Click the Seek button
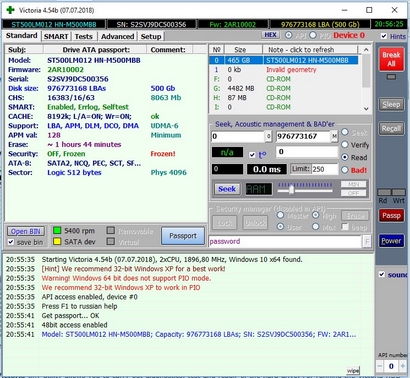The image size is (410, 378). (227, 189)
